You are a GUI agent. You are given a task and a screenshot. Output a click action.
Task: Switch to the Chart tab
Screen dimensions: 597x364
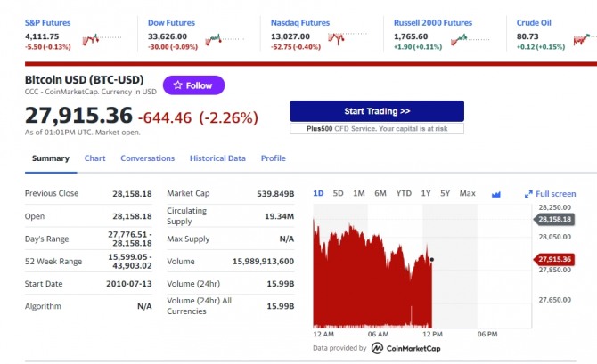tap(94, 158)
